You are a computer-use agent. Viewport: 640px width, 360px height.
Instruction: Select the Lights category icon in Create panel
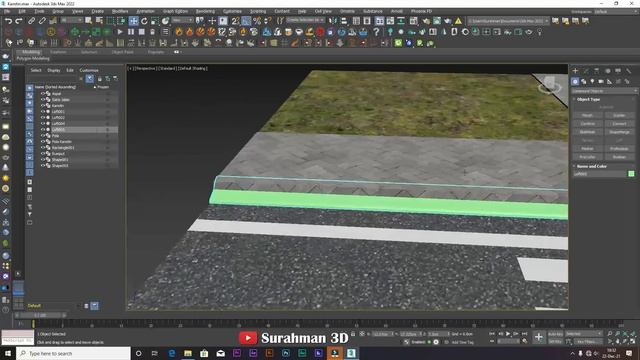(592, 82)
